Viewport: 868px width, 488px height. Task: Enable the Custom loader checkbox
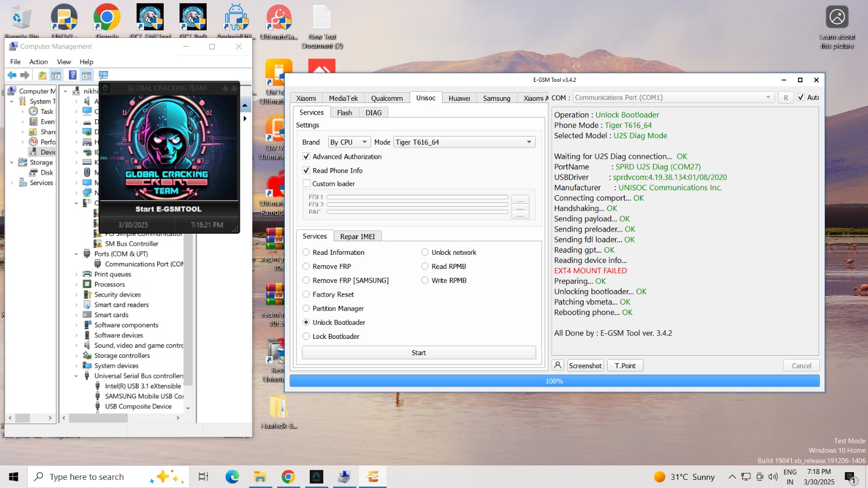point(307,184)
